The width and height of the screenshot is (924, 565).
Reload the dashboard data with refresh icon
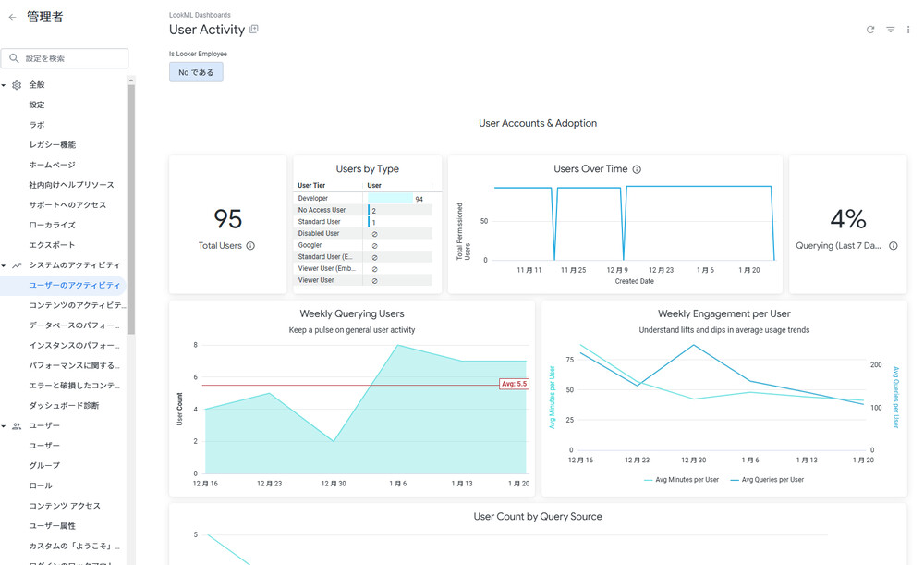(870, 30)
